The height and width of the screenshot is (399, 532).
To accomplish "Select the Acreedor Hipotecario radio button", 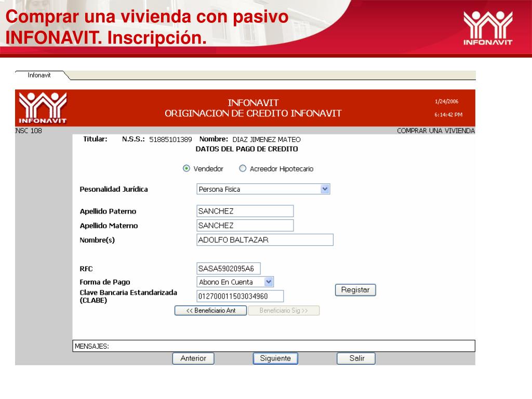I will tap(243, 168).
